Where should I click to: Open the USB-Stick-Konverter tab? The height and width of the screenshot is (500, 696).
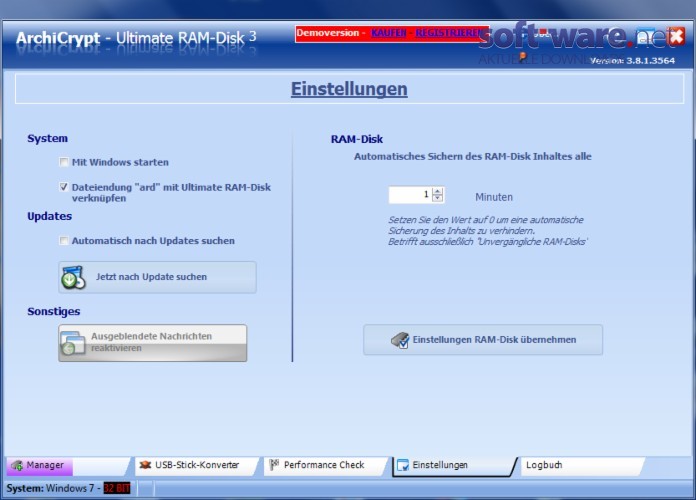click(195, 465)
